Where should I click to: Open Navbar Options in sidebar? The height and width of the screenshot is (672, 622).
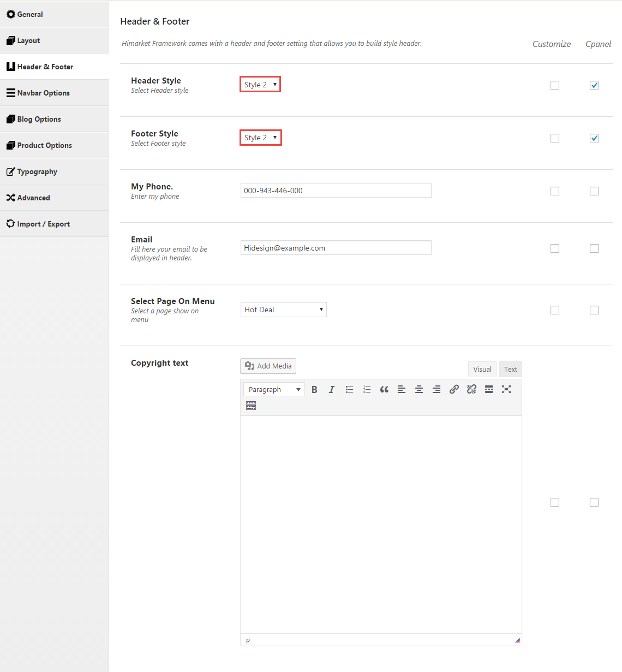(x=44, y=93)
